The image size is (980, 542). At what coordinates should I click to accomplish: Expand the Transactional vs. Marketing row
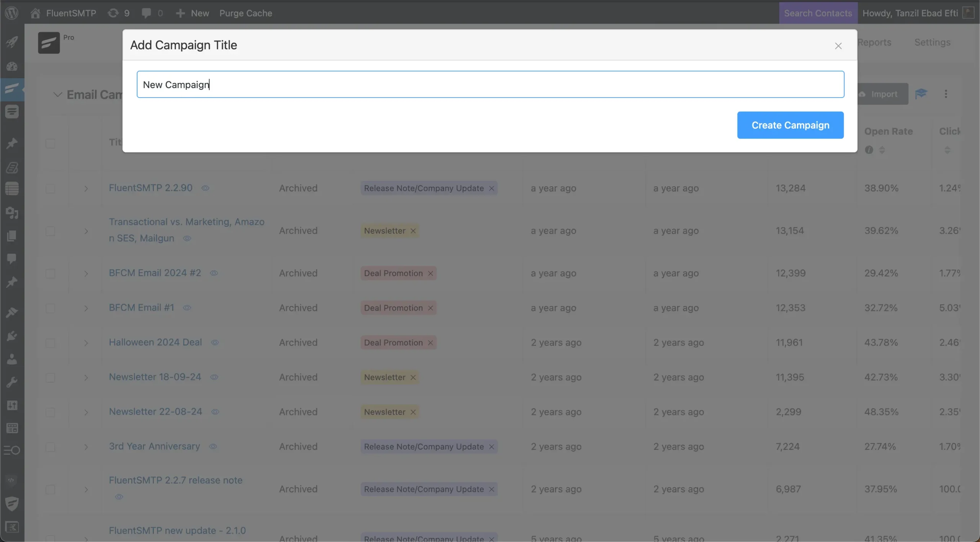(86, 231)
